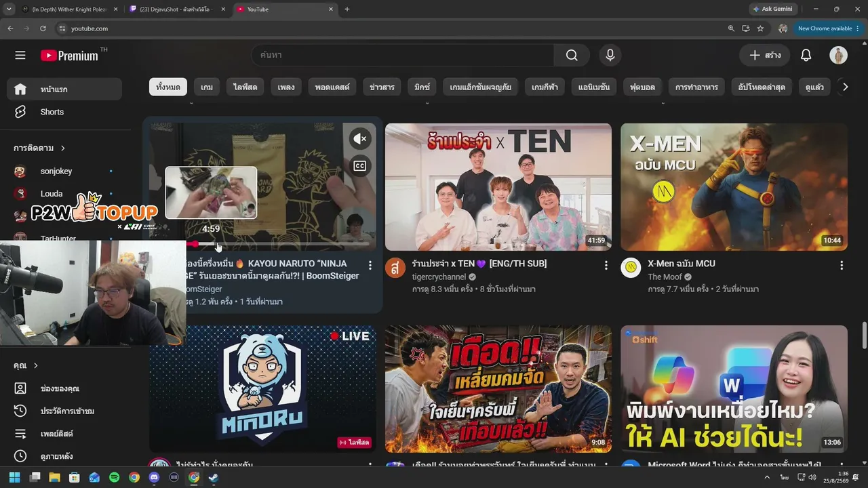Click the YouTube search input field
This screenshot has height=488, width=868.
click(402, 56)
